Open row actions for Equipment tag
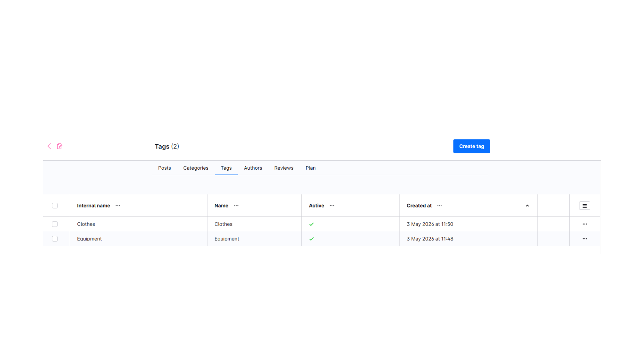This screenshot has width=644, height=362. (585, 239)
